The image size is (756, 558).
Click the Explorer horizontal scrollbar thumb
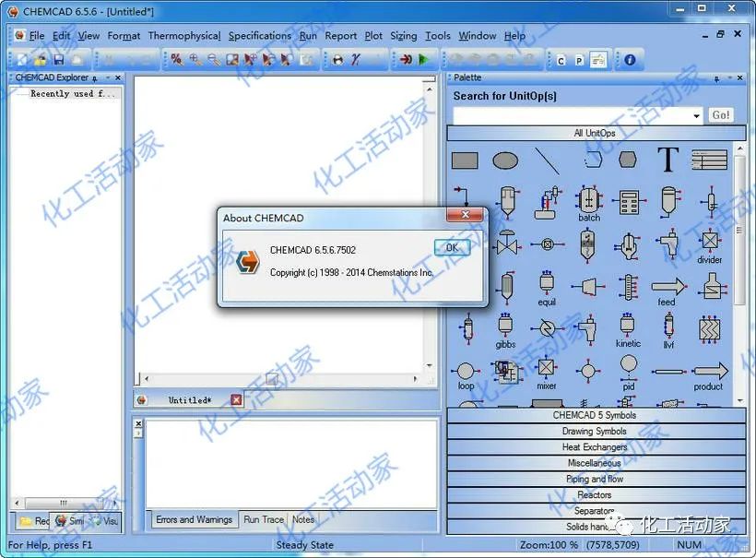tap(64, 503)
